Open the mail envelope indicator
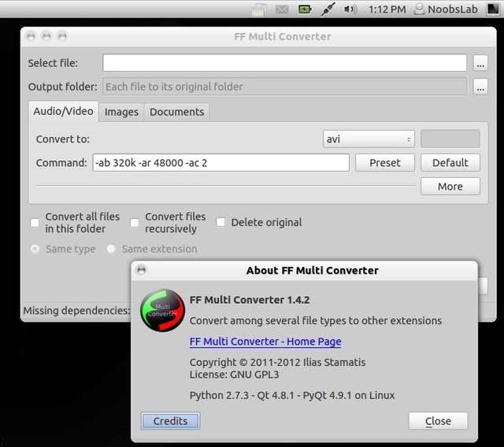The width and height of the screenshot is (504, 447). coord(282,9)
